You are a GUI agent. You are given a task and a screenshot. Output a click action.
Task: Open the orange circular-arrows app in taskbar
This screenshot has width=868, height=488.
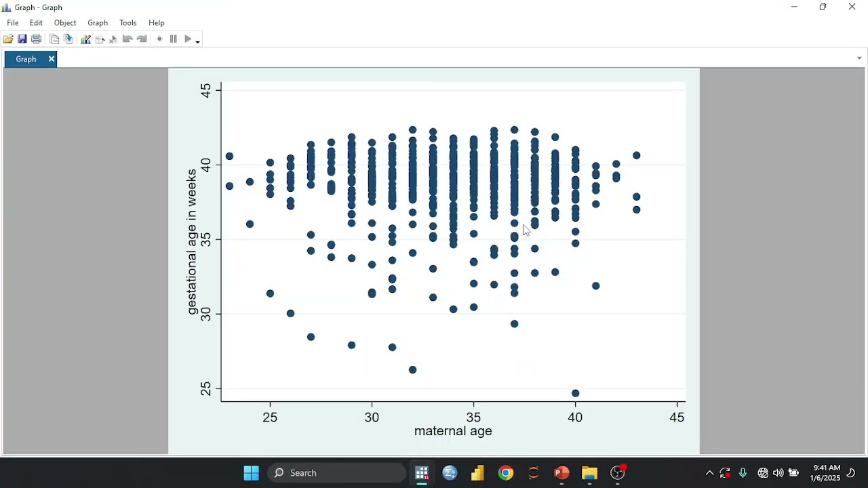534,473
